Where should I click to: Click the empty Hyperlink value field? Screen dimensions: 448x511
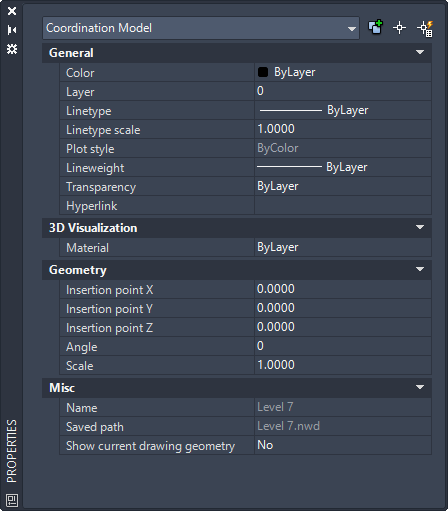[343, 205]
